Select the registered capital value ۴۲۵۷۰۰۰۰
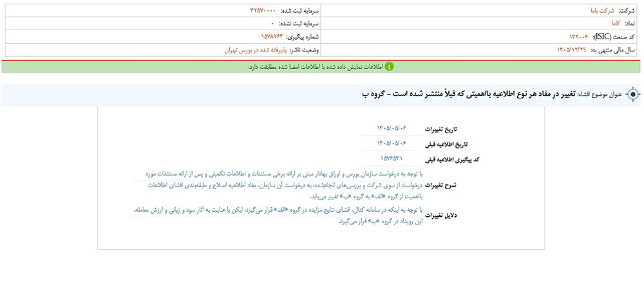The image size is (644, 287). tap(263, 11)
